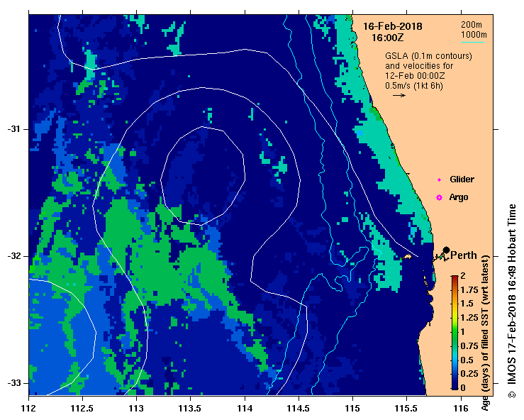Click the longitude axis label 115.5

tap(407, 409)
